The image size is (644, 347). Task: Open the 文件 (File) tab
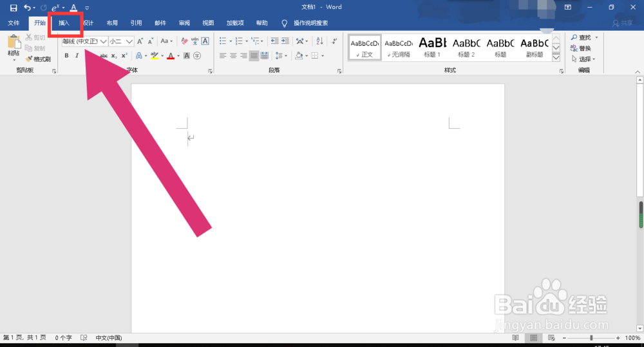click(x=14, y=23)
